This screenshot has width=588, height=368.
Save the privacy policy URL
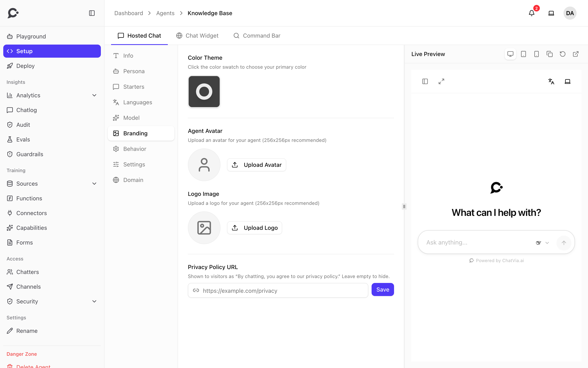(x=383, y=290)
